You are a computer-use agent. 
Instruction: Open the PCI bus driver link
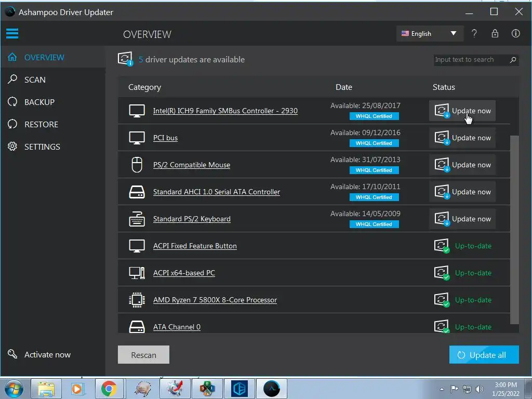(x=165, y=138)
